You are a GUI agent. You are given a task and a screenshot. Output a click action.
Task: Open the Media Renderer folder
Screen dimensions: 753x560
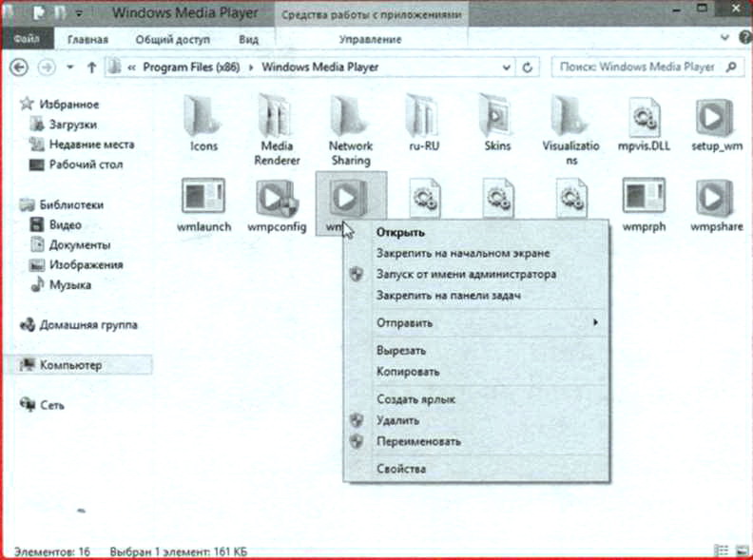(277, 118)
